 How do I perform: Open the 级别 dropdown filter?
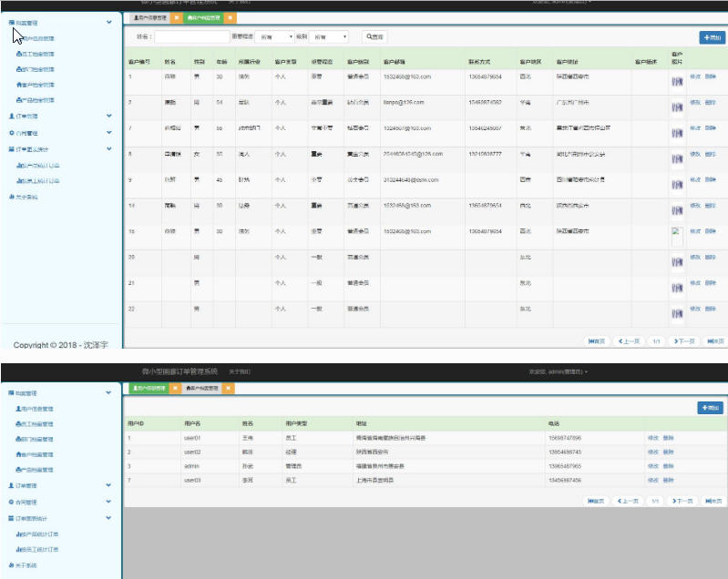(x=330, y=37)
